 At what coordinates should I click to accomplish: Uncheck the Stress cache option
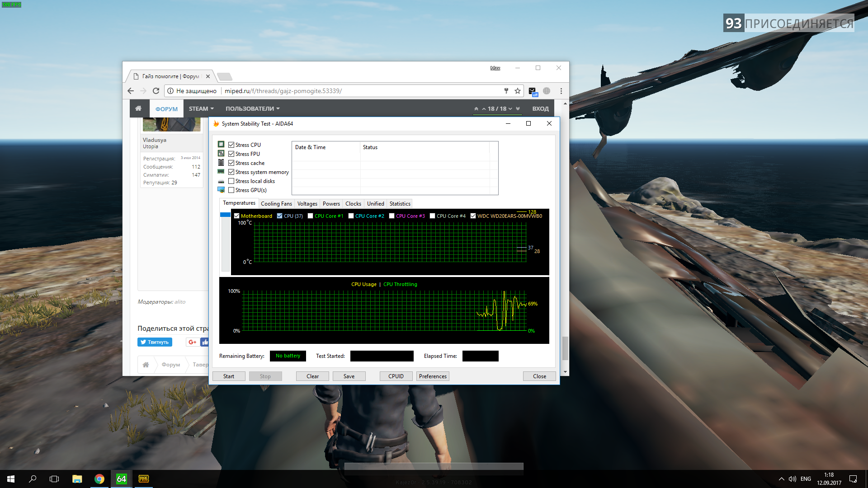[x=231, y=163]
